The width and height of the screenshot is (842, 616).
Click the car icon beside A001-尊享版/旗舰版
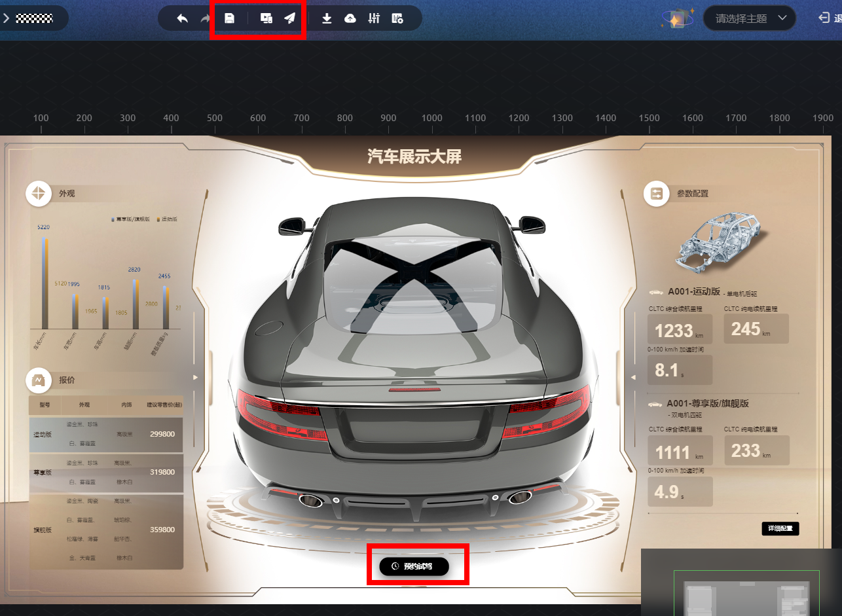656,404
